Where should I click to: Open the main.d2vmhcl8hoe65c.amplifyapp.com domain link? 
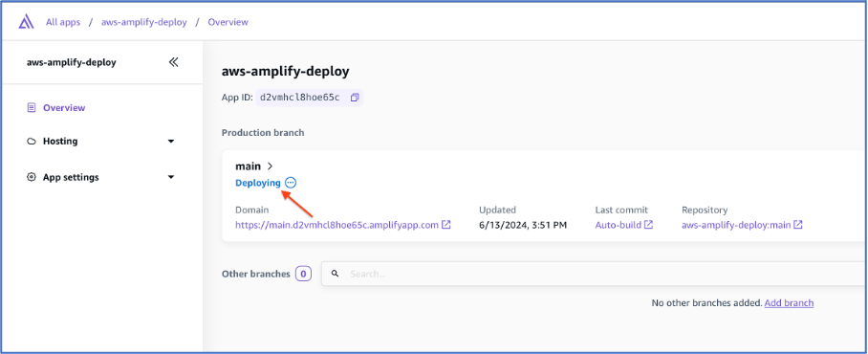337,225
